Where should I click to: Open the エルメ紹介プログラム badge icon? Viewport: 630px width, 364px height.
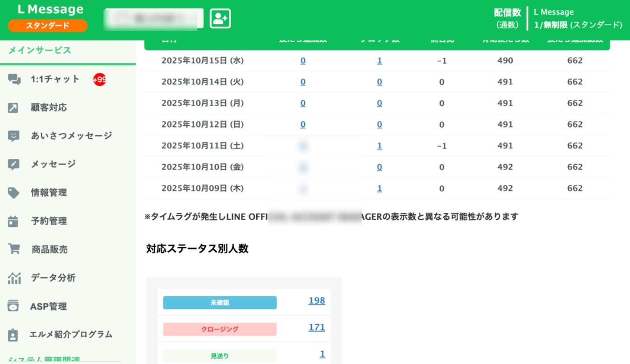[14, 335]
